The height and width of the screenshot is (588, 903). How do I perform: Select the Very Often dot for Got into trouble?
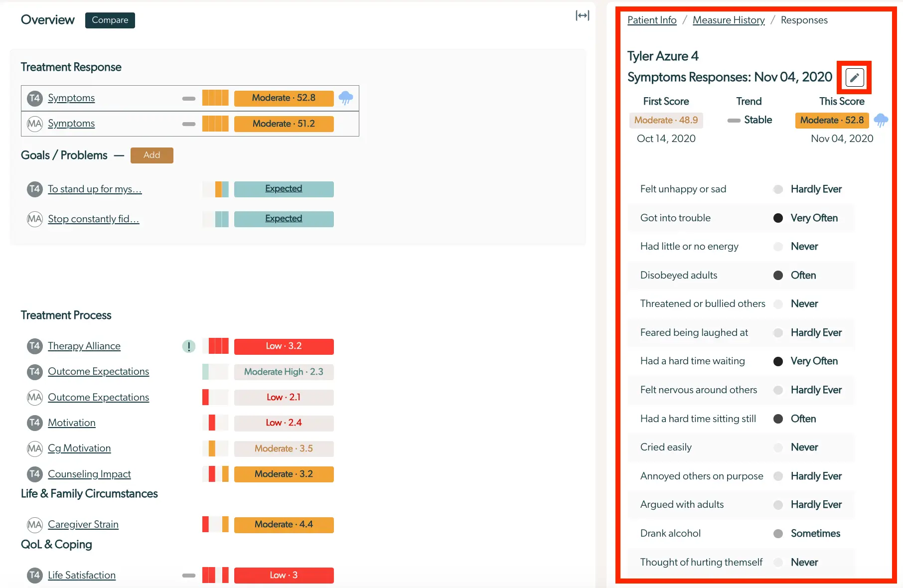click(778, 218)
